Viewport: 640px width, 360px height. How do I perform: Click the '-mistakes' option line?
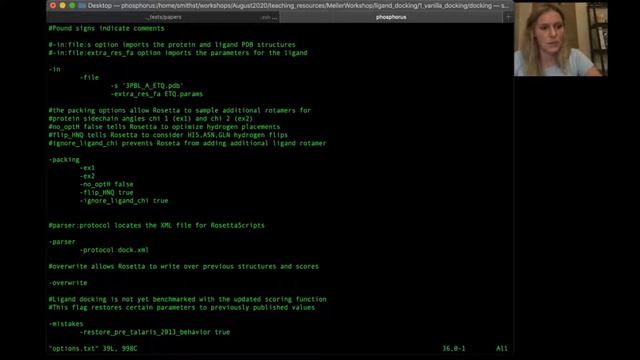pos(66,324)
